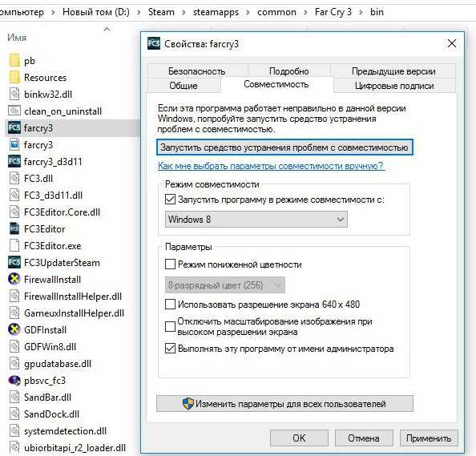The image size is (476, 456).
Task: Click the farcry3_d3d11 application icon
Action: (x=14, y=161)
